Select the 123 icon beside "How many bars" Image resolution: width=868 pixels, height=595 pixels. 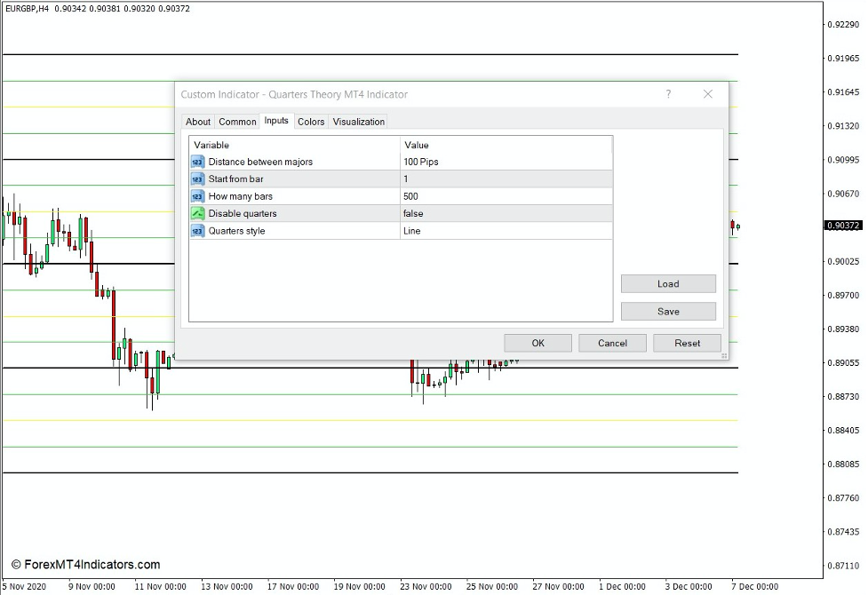point(197,196)
